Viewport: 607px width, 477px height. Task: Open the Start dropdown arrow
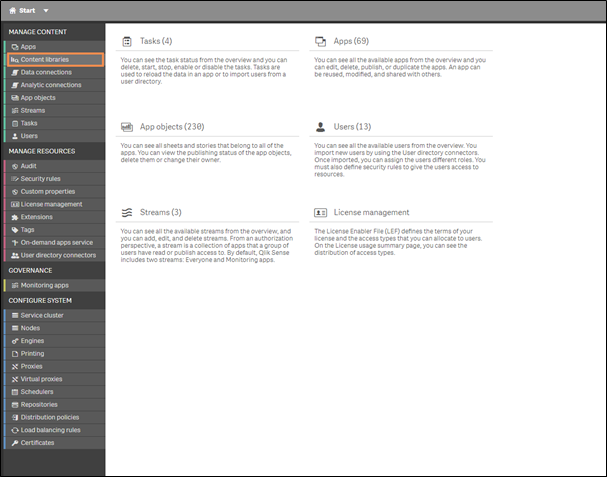click(x=46, y=10)
